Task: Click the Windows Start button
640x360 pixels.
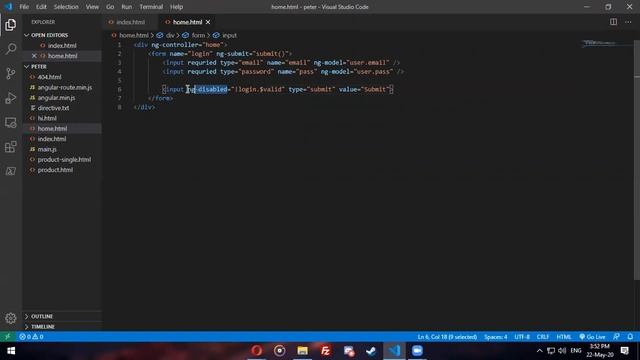Action: click(x=11, y=351)
